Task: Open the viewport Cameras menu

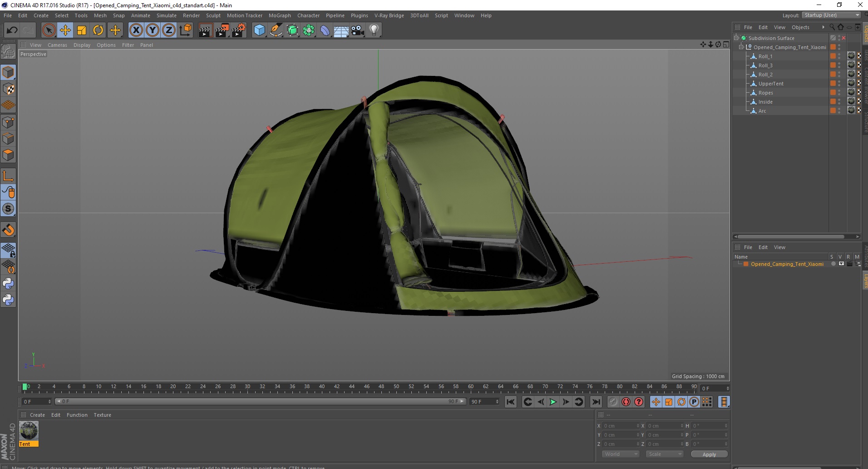Action: [x=57, y=45]
